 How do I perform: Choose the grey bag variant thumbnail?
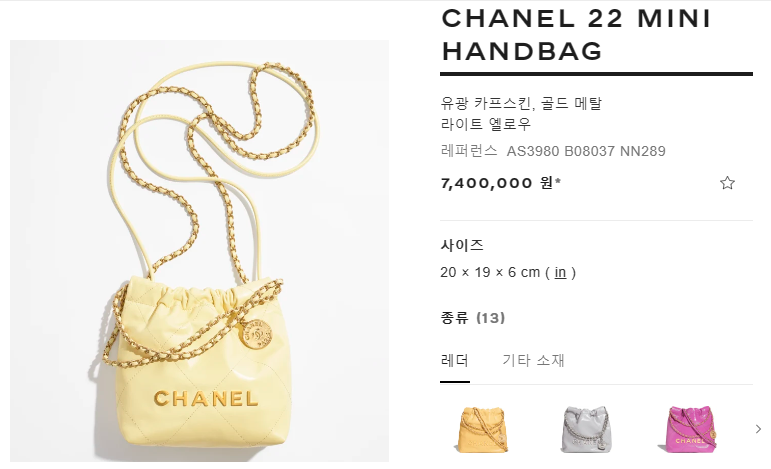586,429
